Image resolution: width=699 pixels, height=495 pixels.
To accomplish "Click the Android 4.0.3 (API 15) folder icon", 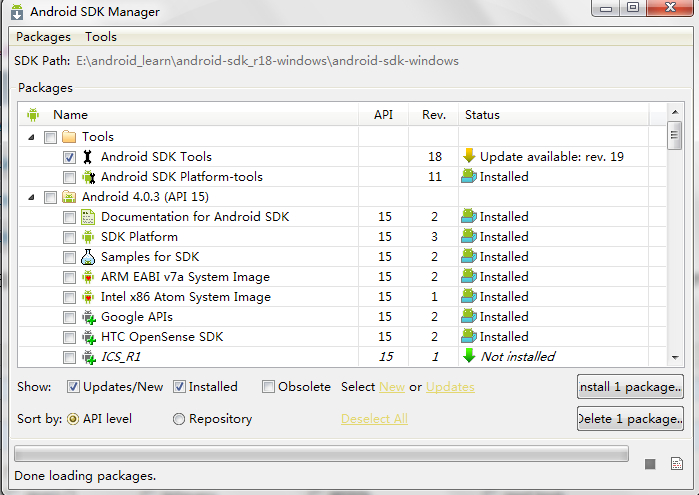I will click(69, 197).
